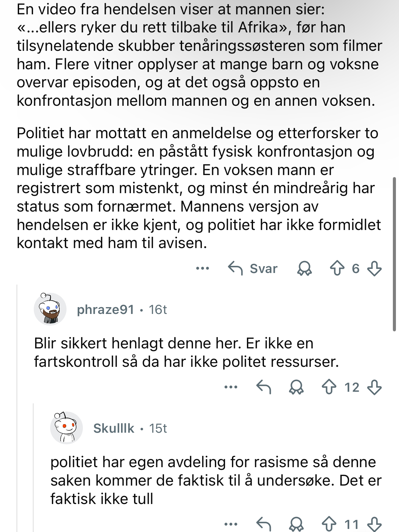Open phraze91's avatar profile picture
Screen dimensions: 399x532
pyautogui.click(x=50, y=309)
